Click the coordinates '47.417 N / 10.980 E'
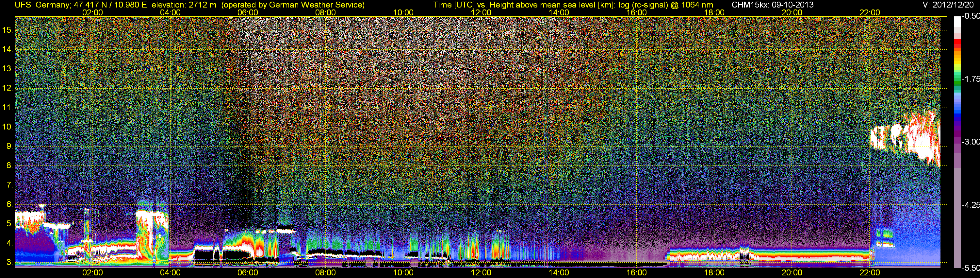This screenshot has height=278, width=980. coord(110,5)
